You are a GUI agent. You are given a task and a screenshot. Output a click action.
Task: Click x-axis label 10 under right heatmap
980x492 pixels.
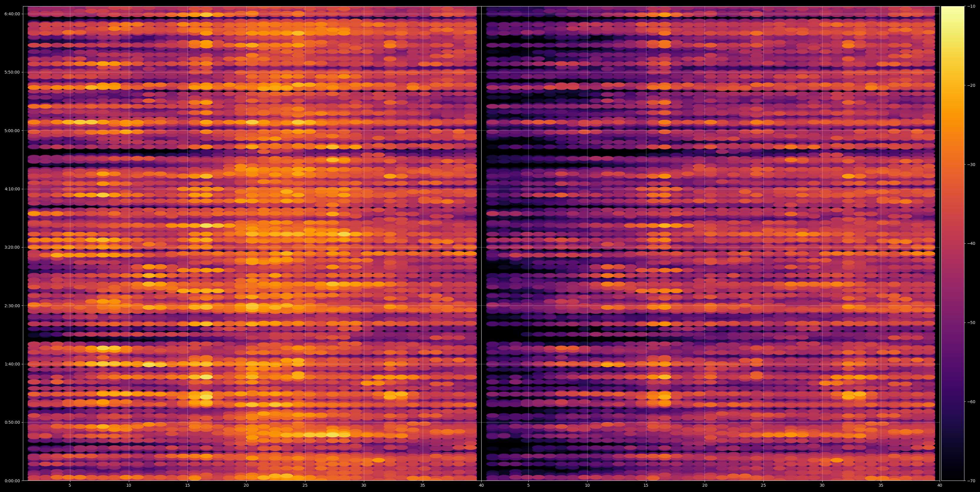[x=588, y=486]
